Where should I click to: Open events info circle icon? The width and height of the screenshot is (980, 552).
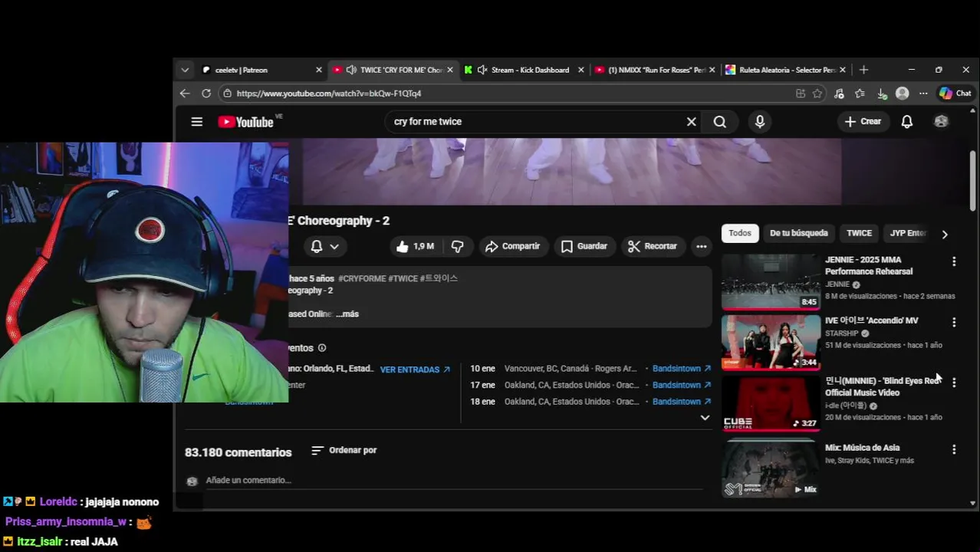(322, 348)
